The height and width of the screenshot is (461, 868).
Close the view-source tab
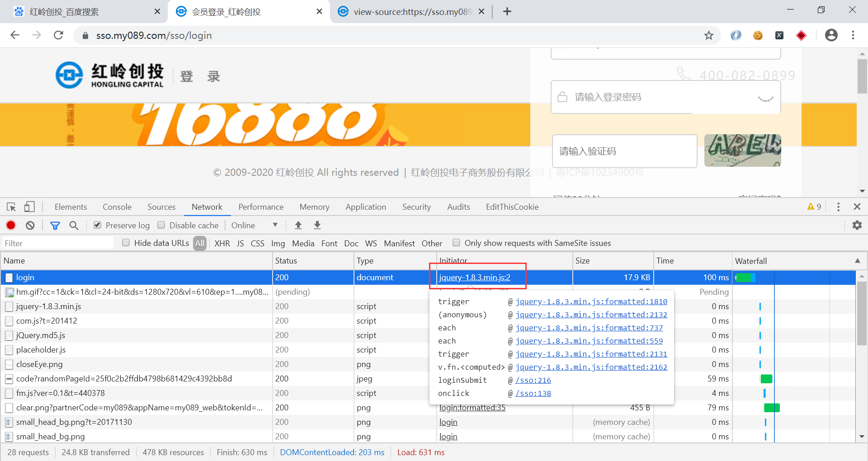482,12
